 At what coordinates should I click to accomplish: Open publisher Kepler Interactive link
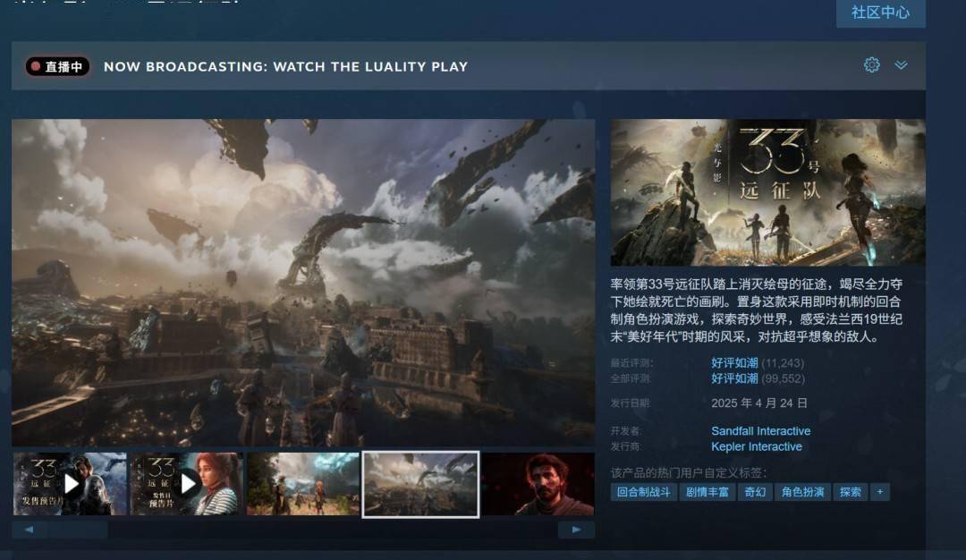[x=757, y=446]
